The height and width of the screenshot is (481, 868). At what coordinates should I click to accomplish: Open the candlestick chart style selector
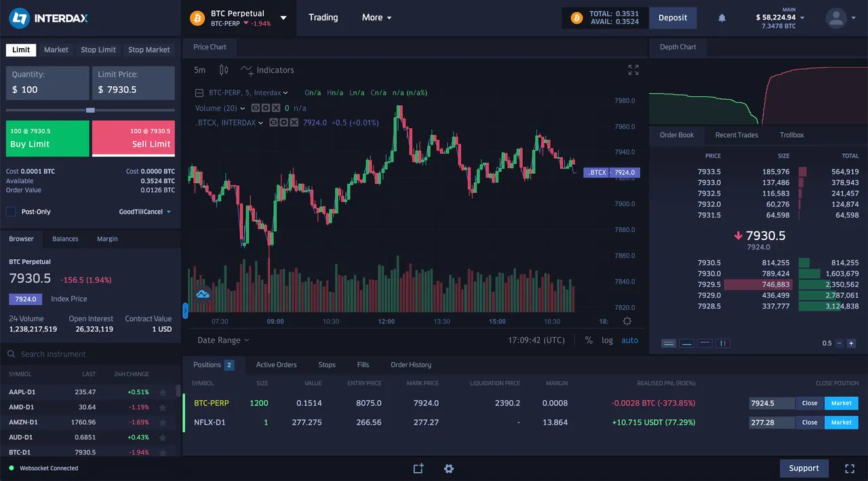point(224,70)
